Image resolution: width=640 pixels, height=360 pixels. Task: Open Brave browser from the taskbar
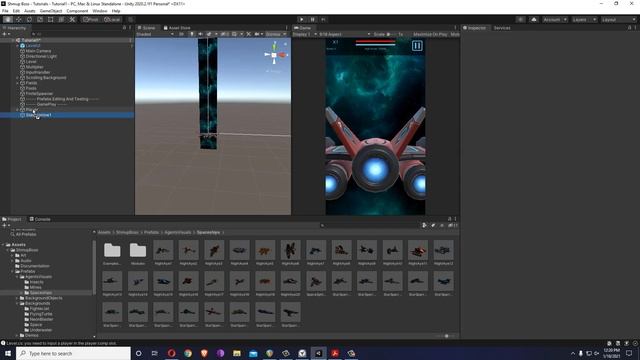(204, 353)
